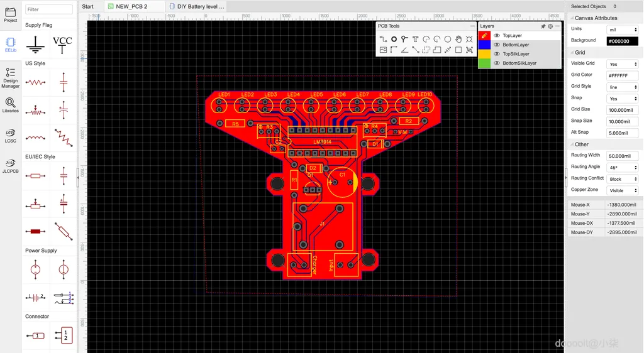
Task: Expand the Grid Style dropdown
Action: pos(622,87)
